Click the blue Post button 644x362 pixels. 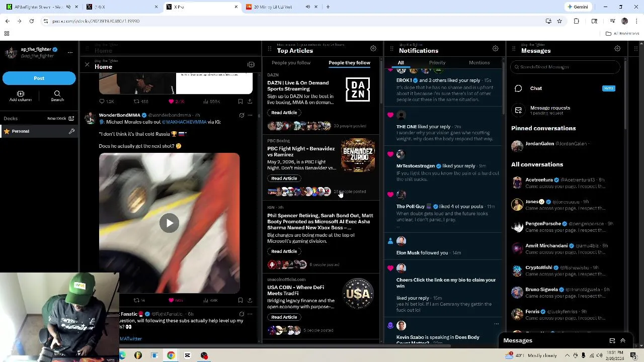coord(39,78)
